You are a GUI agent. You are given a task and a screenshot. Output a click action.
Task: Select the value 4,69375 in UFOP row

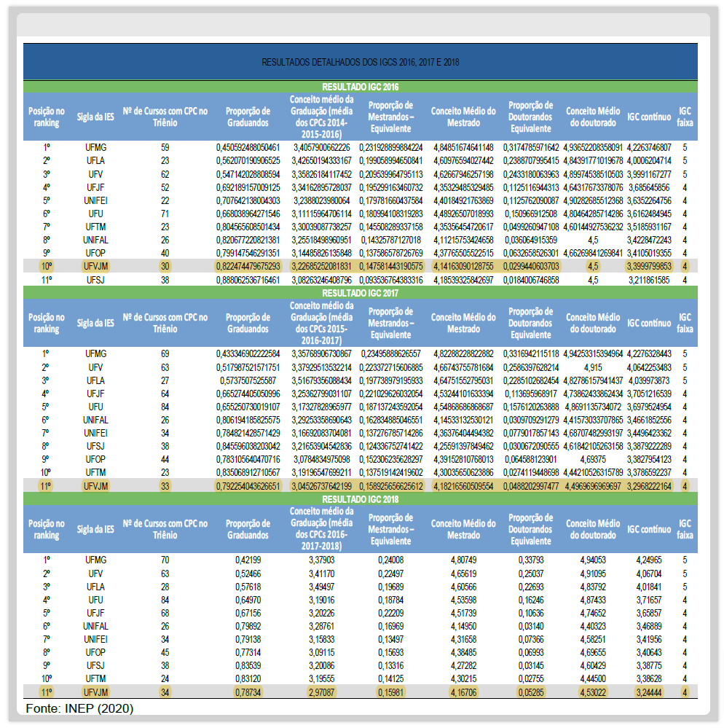(592, 459)
